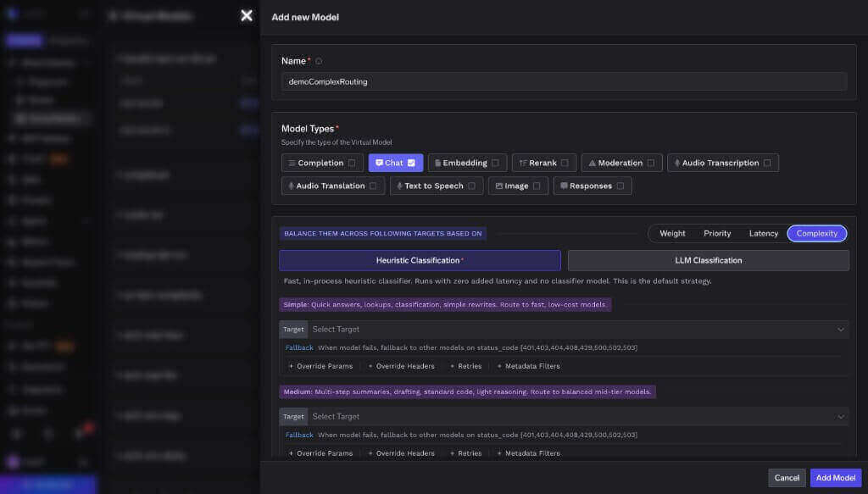Tick the Embedding model type checkbox
The image size is (868, 494).
pos(495,163)
